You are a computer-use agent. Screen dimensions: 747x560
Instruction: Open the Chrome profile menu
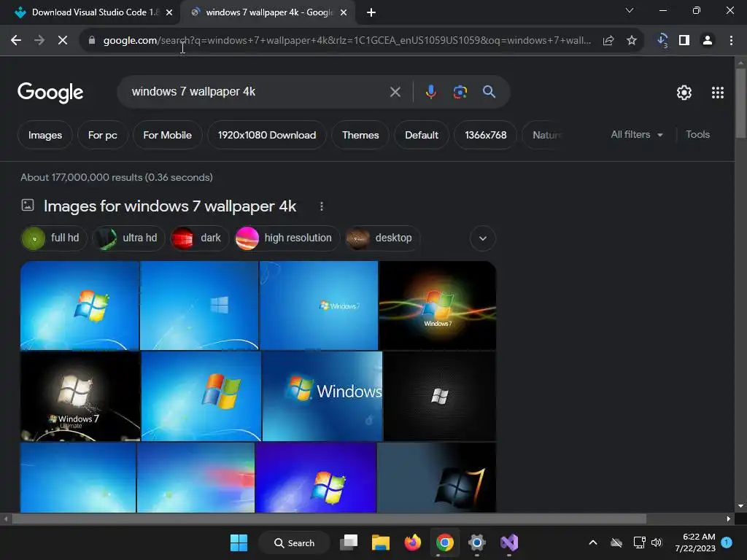click(x=708, y=41)
